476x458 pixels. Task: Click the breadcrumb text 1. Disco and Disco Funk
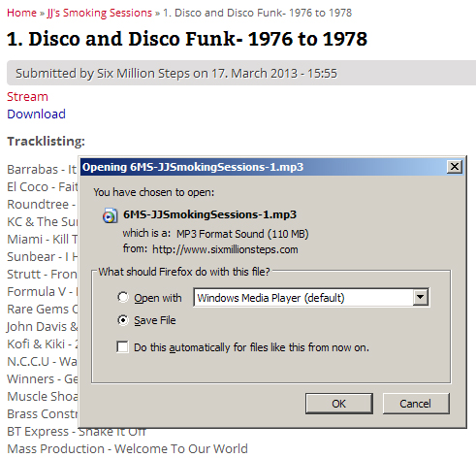coord(257,13)
